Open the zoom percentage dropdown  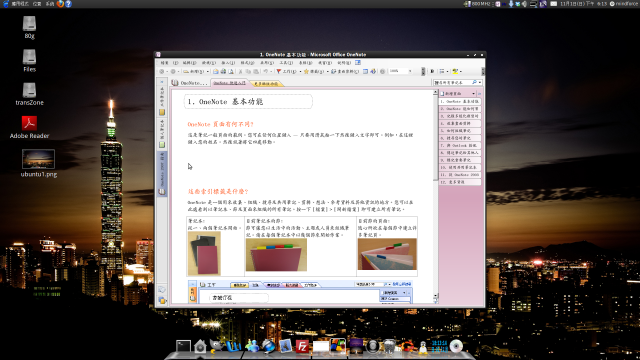pyautogui.click(x=410, y=71)
